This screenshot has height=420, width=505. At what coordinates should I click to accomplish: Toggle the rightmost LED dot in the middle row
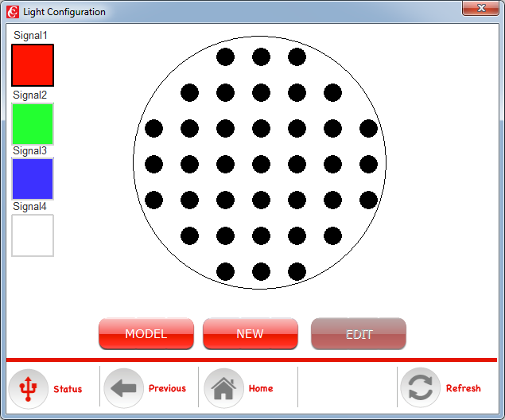coord(368,165)
